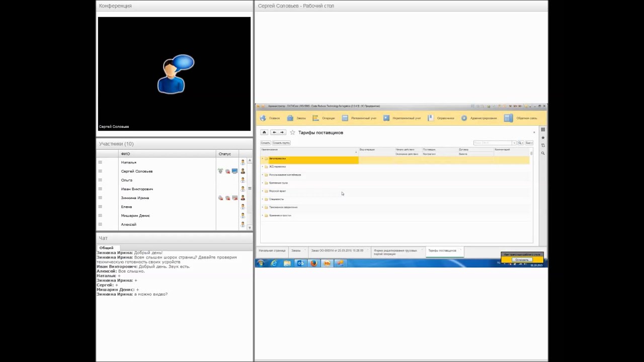
Task: Click the disabled microphone icon of Зинкина Ирина
Action: coord(220,198)
